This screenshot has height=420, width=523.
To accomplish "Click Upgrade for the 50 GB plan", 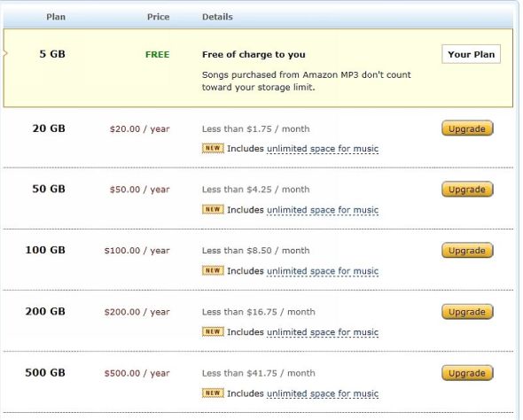I will click(x=467, y=190).
